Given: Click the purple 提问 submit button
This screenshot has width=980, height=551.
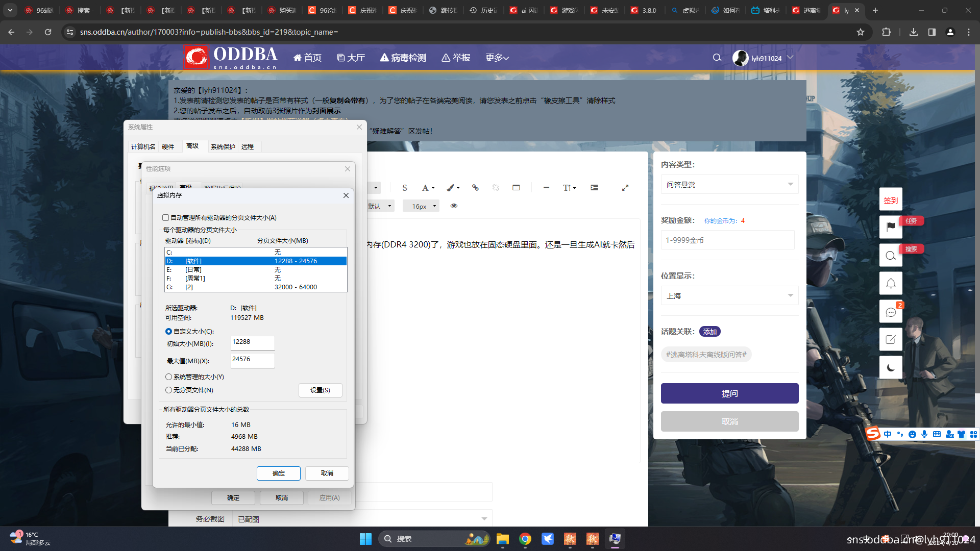Looking at the screenshot, I should pos(729,393).
